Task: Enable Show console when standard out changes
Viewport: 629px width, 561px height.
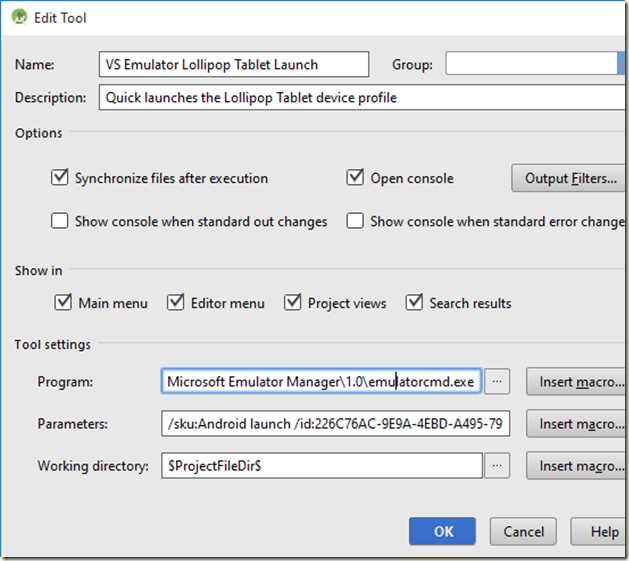Action: (59, 221)
